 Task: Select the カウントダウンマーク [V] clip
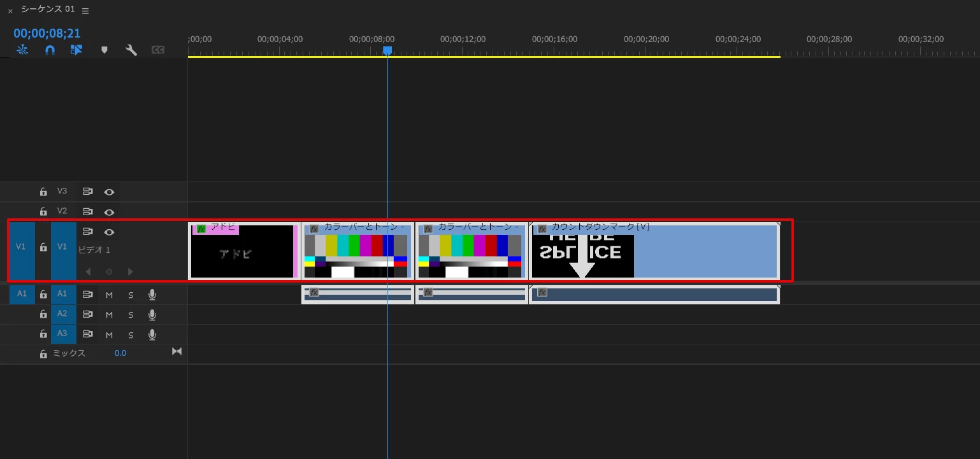(654, 251)
